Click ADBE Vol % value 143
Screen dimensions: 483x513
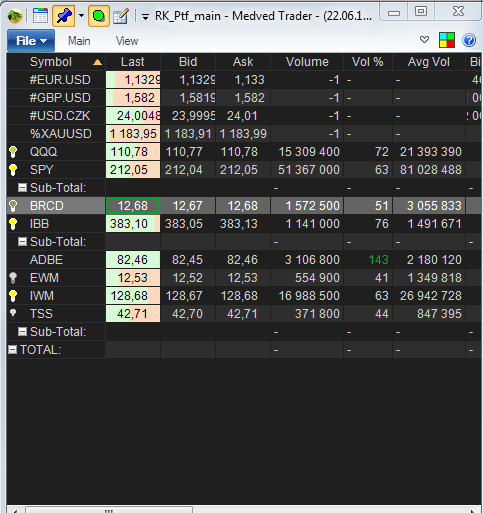point(378,260)
